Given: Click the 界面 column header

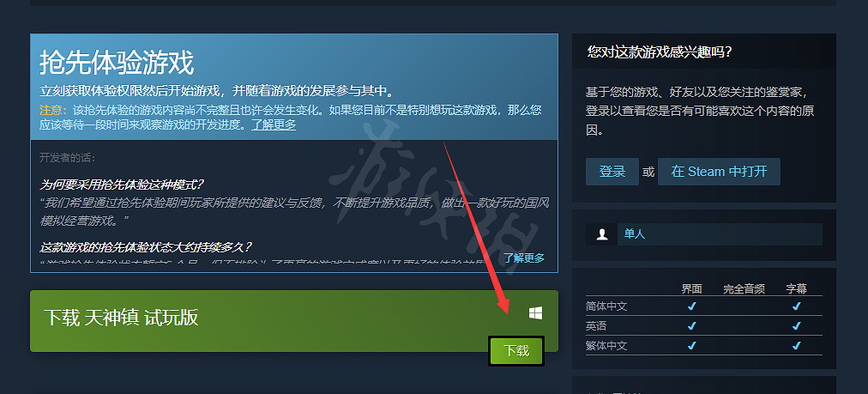Looking at the screenshot, I should (x=691, y=288).
